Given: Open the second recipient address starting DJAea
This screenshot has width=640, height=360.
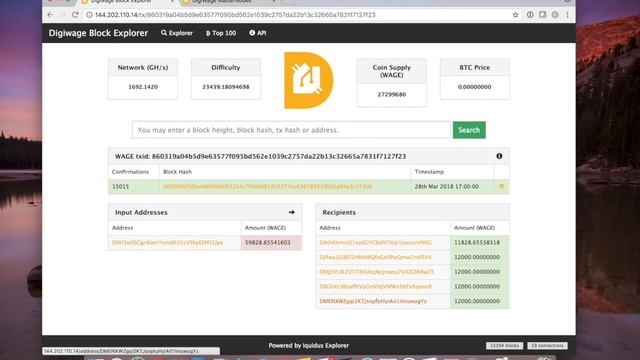Looking at the screenshot, I should pyautogui.click(x=375, y=257).
